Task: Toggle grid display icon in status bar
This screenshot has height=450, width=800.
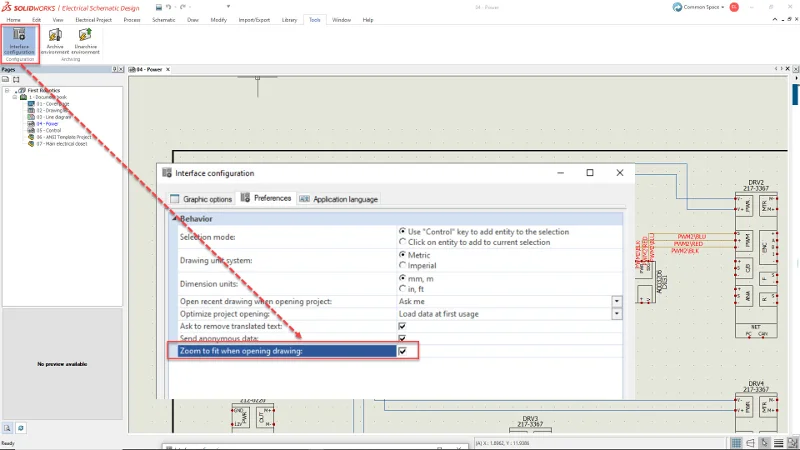Action: 737,442
